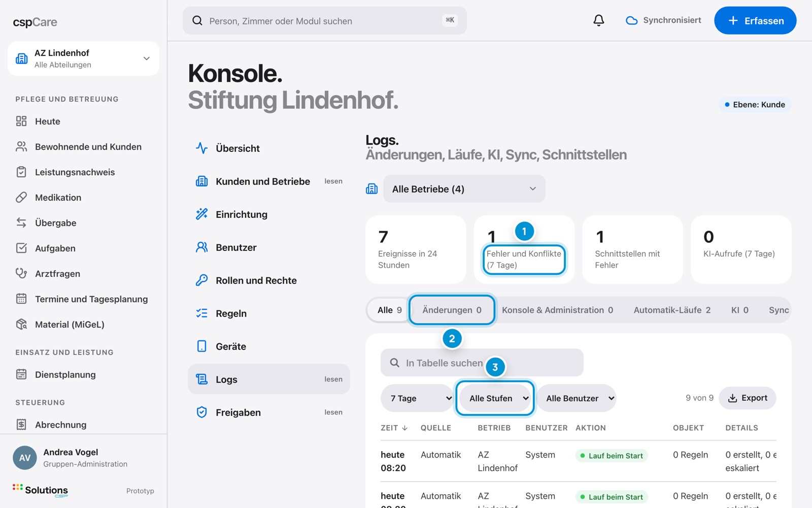Open Material (MiGeL)
The width and height of the screenshot is (812, 508).
(x=83, y=325)
